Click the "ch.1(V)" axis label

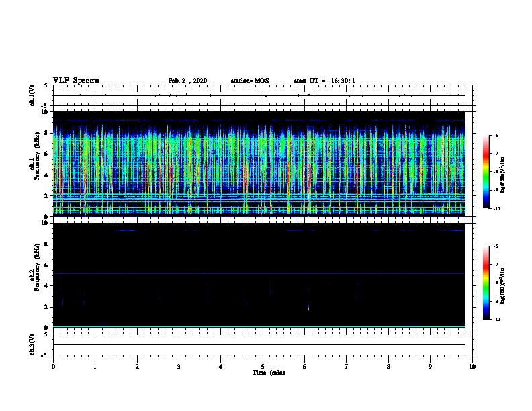point(32,95)
